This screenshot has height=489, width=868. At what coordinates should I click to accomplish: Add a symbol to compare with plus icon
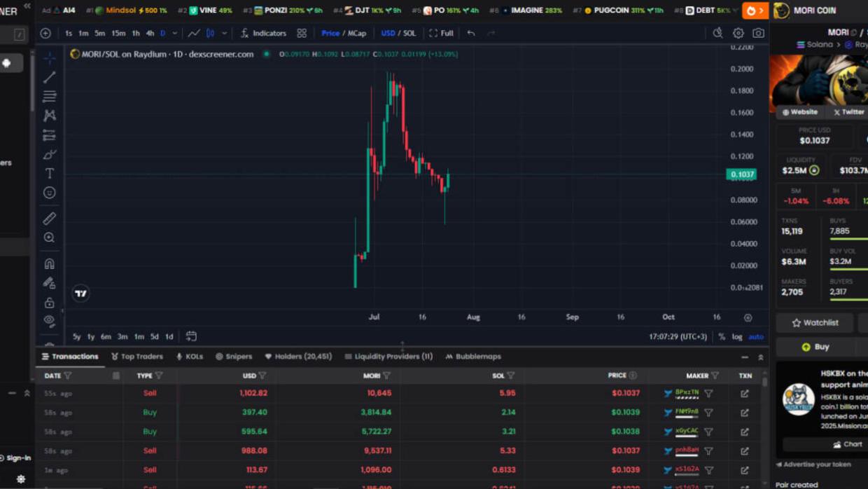(x=45, y=33)
